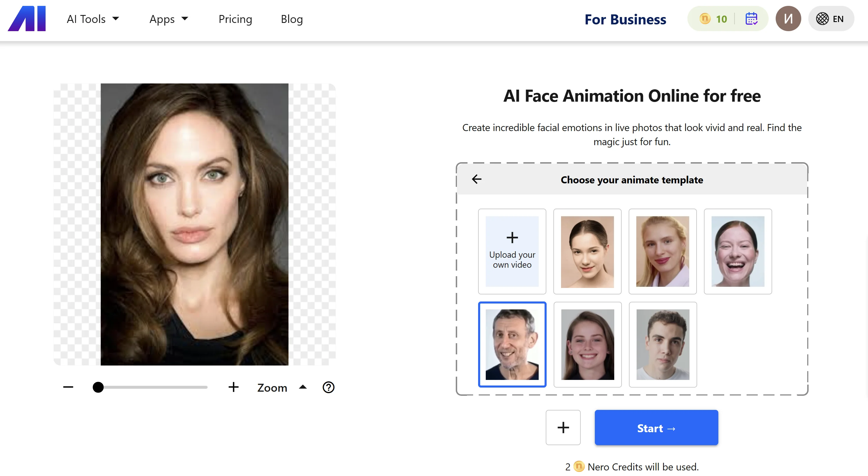Expand the AI Tools dropdown menu
868x476 pixels.
coord(93,19)
